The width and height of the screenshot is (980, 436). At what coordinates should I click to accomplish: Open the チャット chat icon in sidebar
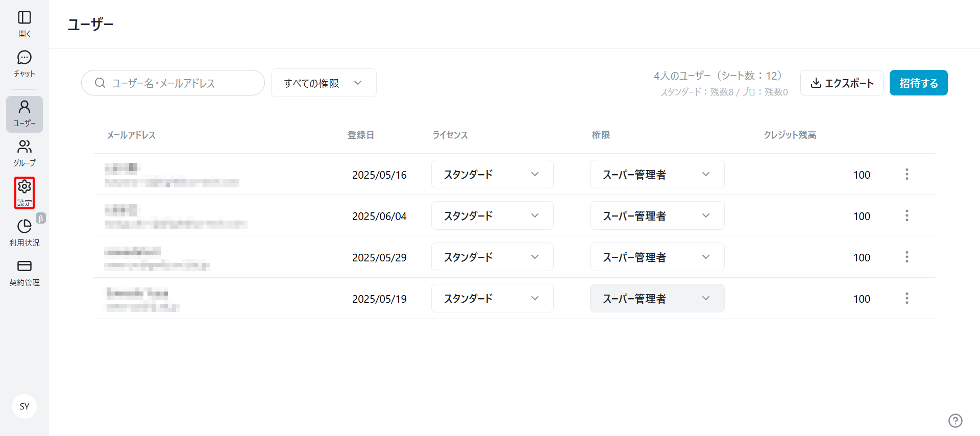click(24, 58)
